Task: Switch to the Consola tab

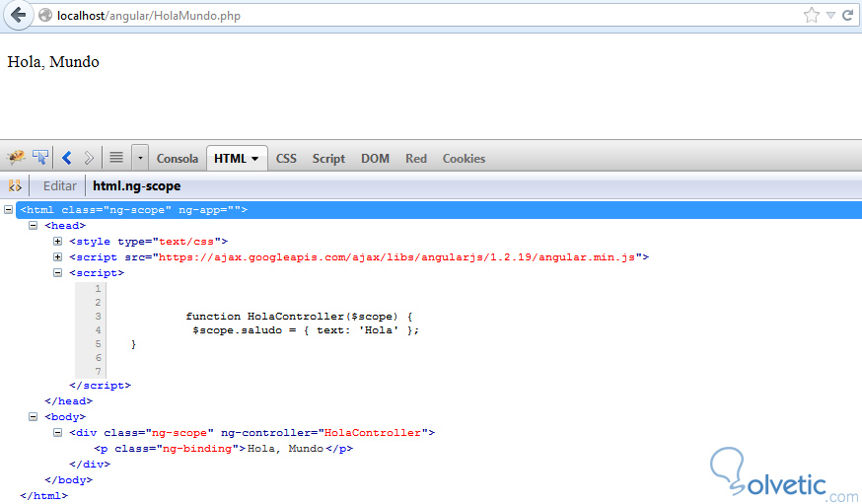Action: click(x=177, y=158)
